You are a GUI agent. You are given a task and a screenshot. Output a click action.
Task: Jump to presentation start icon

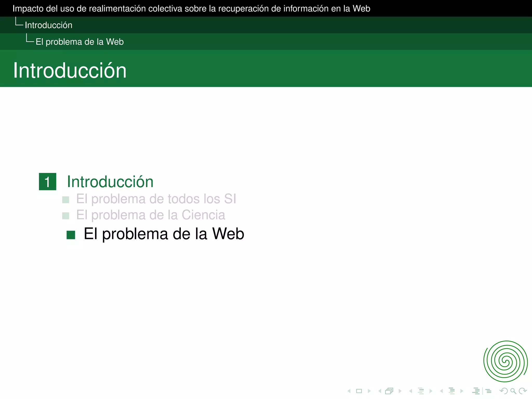point(476,391)
